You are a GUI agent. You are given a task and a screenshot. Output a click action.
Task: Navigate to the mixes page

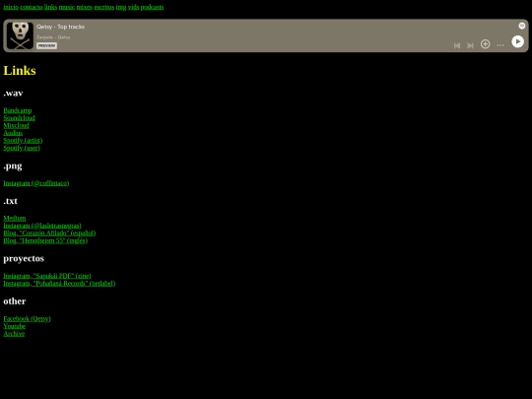(x=84, y=7)
